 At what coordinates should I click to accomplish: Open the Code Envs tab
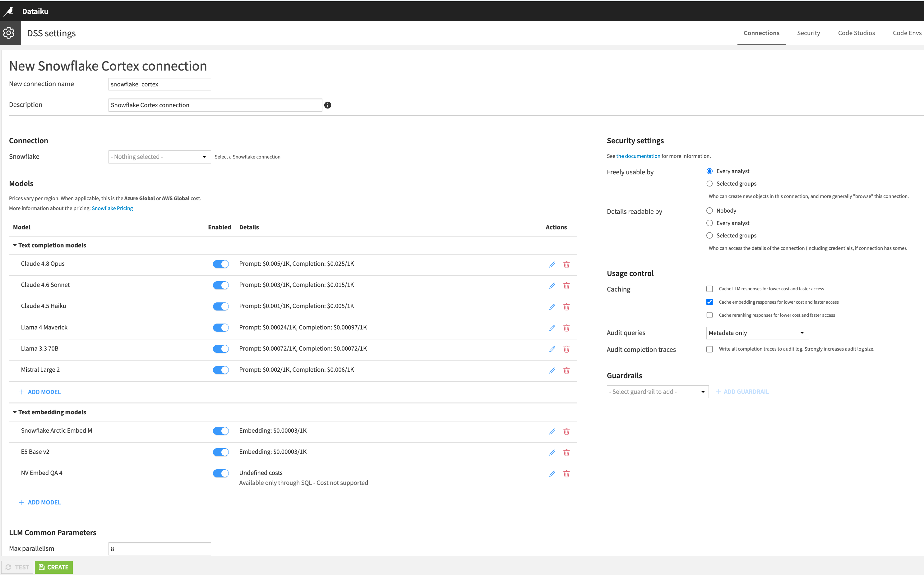pyautogui.click(x=907, y=33)
